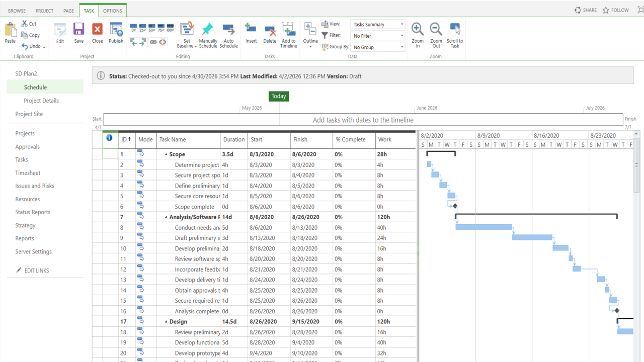Click the SHARE button
The width and height of the screenshot is (644, 362).
[x=586, y=10]
